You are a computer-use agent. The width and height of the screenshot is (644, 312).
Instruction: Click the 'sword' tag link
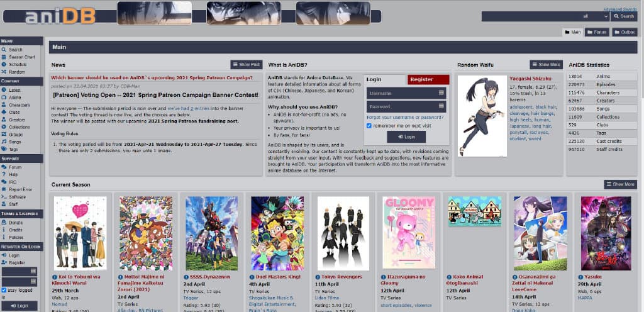[535, 139]
